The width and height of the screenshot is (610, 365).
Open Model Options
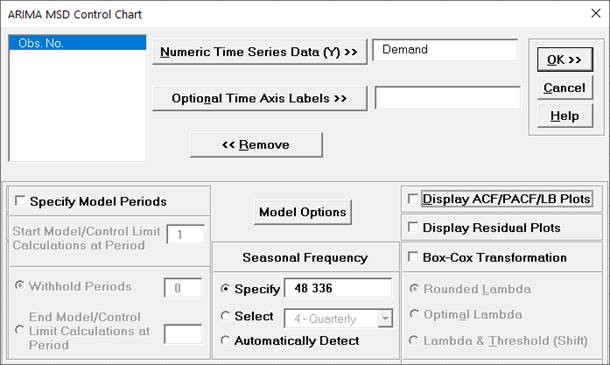[x=303, y=212]
